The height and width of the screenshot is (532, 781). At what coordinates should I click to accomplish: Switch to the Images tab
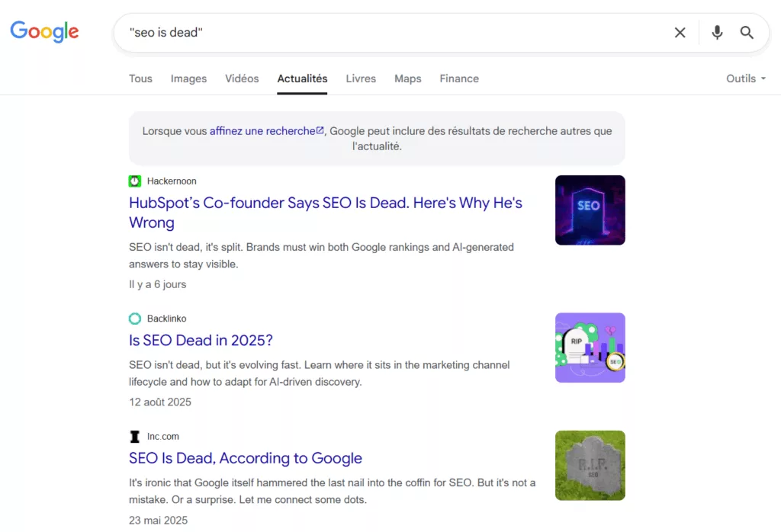tap(188, 78)
